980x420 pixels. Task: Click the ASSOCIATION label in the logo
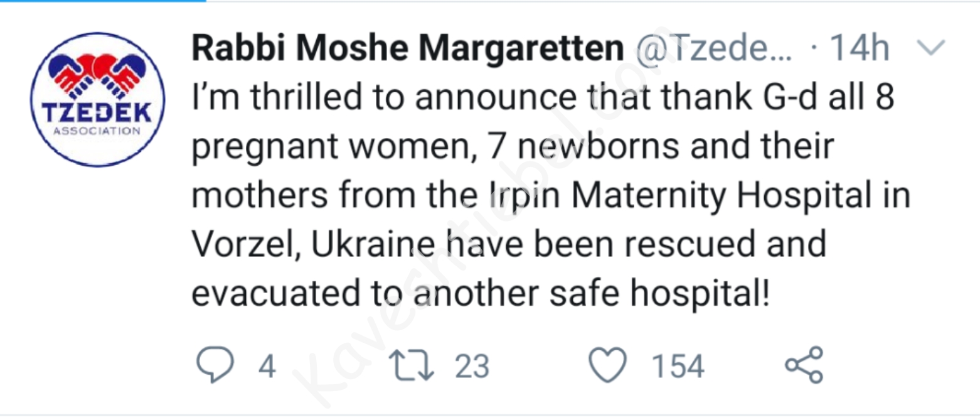pyautogui.click(x=97, y=131)
